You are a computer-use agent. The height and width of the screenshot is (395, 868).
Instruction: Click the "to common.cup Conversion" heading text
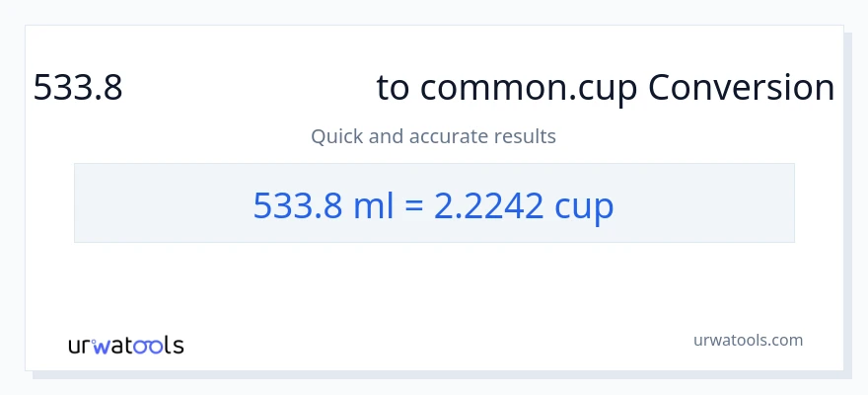click(x=605, y=88)
